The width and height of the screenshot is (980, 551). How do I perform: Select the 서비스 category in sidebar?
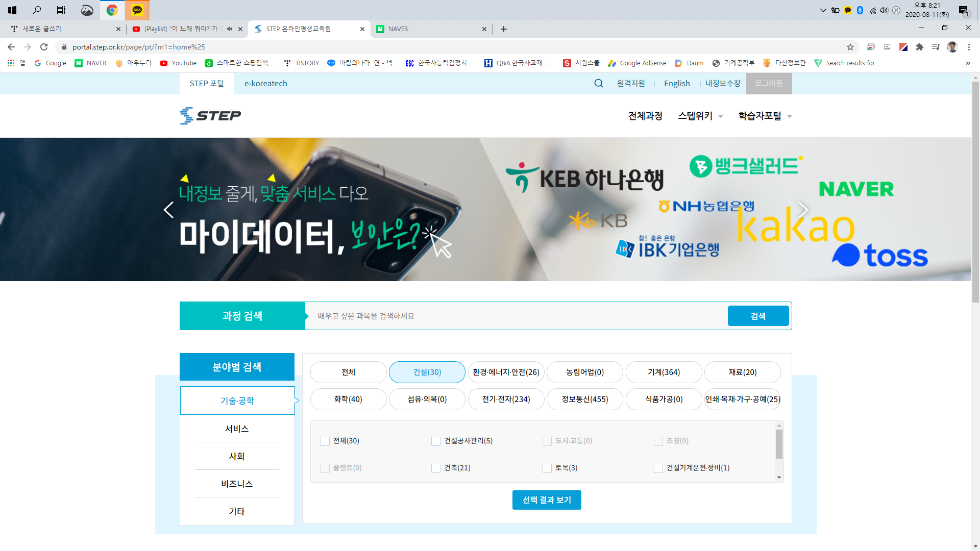[x=237, y=429]
